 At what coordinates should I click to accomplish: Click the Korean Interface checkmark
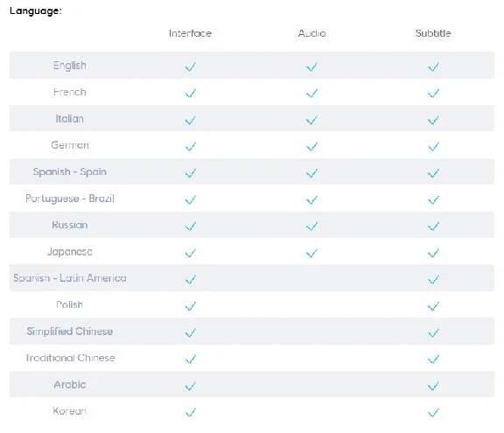click(190, 412)
